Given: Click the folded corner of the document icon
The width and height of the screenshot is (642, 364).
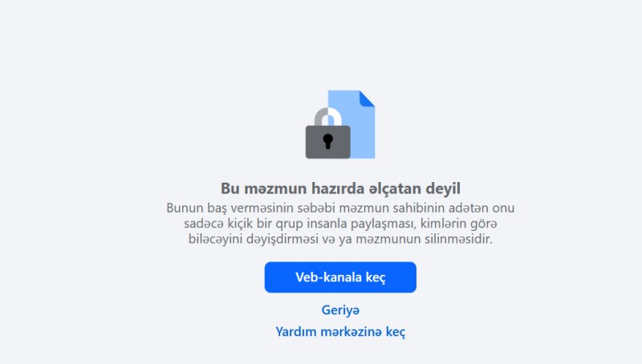Looking at the screenshot, I should tap(367, 99).
